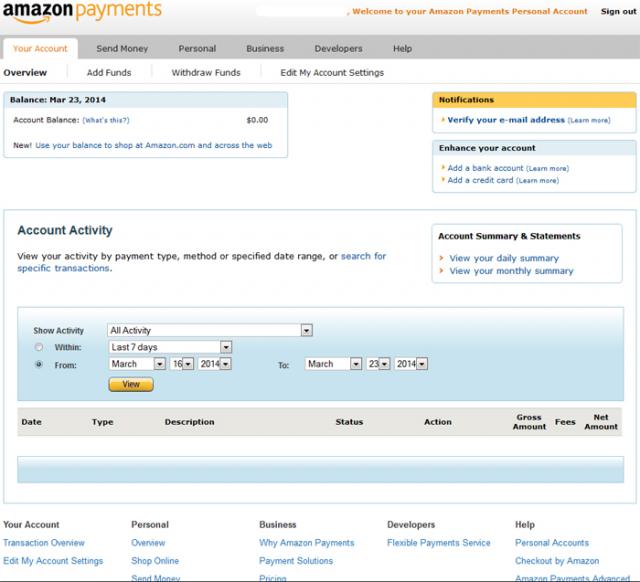Click footer Why Amazon Payments link
Screen dimensions: 640x582
[307, 542]
